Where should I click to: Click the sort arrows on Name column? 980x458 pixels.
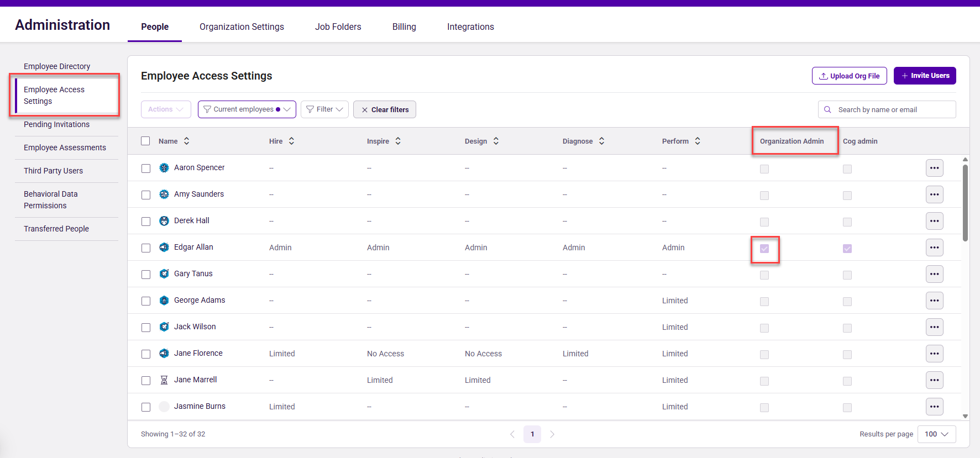pos(187,141)
